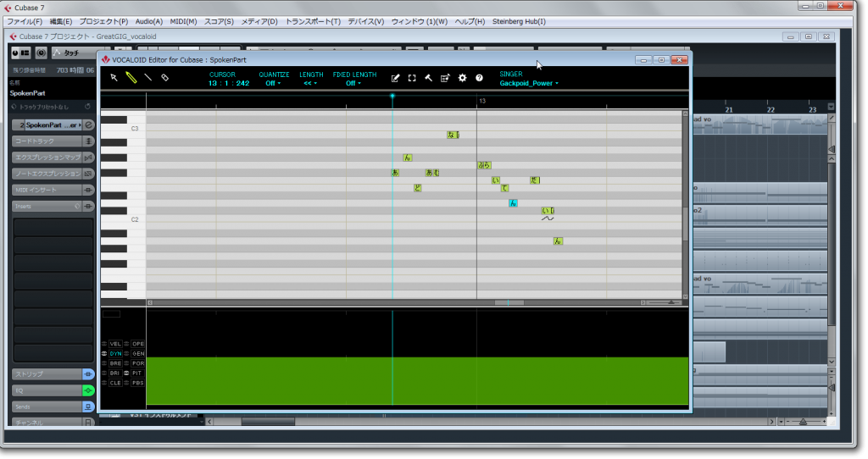Open the タッチ automation mode dropdown

coord(74,53)
